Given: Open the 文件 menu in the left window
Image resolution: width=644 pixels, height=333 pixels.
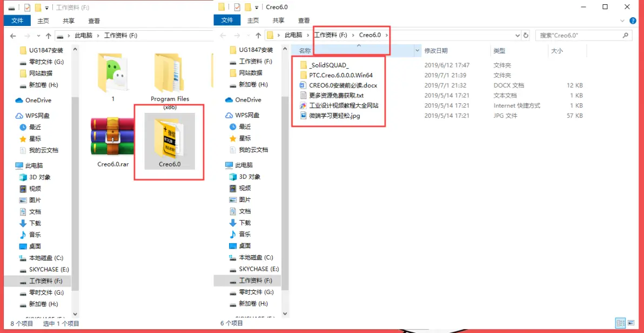Looking at the screenshot, I should (x=17, y=21).
